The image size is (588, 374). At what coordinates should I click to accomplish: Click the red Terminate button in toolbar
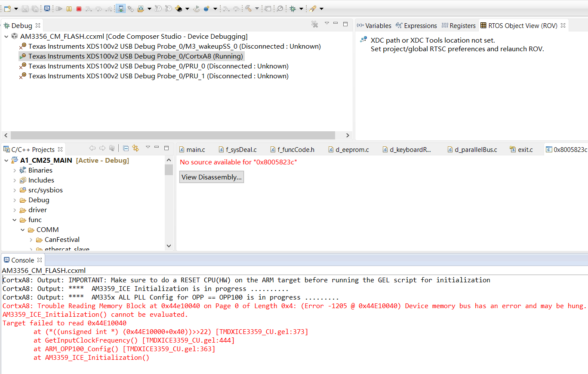(x=79, y=9)
